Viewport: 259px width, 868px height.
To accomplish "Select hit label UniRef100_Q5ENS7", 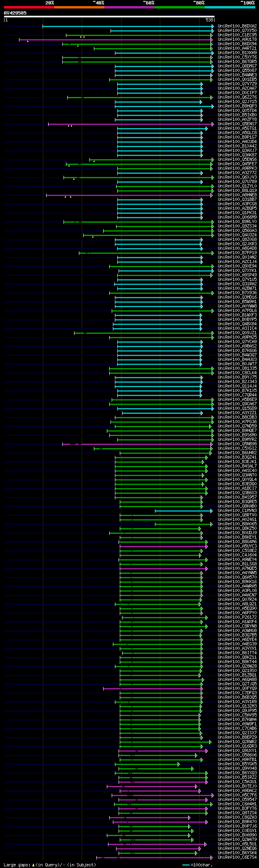I will (237, 124).
